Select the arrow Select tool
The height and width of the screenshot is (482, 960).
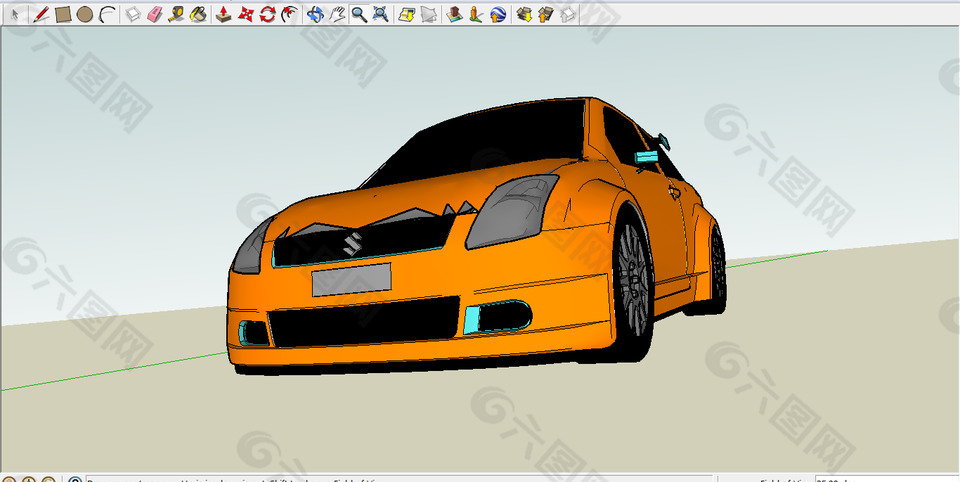coord(14,14)
